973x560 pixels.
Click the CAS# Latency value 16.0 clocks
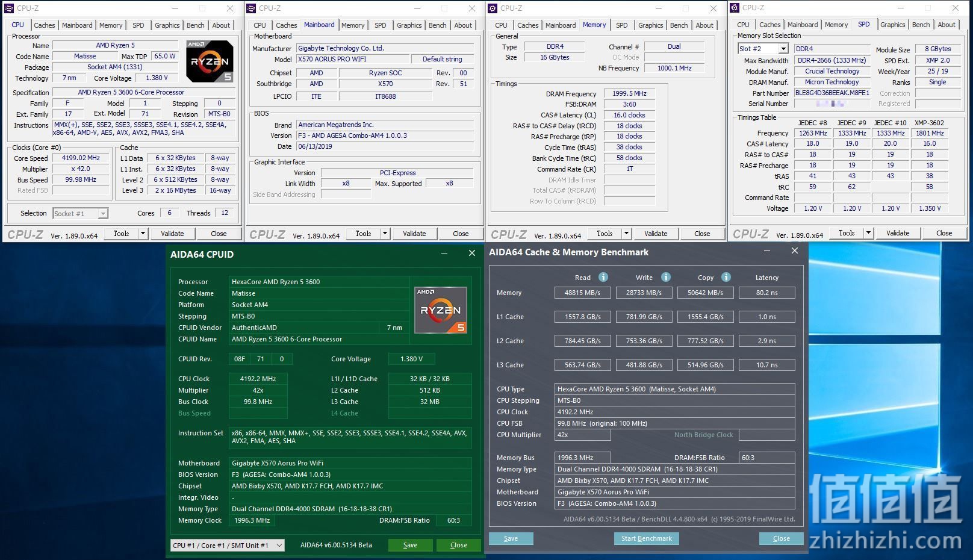[x=629, y=115]
